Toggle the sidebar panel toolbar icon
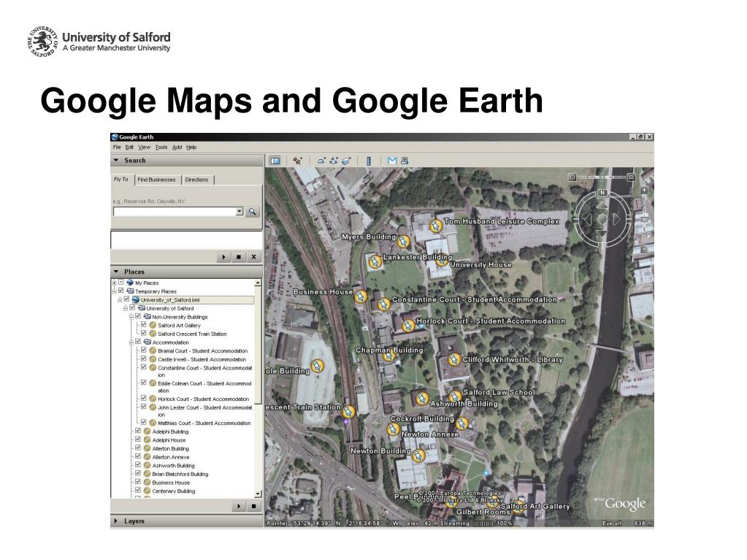 (x=275, y=161)
